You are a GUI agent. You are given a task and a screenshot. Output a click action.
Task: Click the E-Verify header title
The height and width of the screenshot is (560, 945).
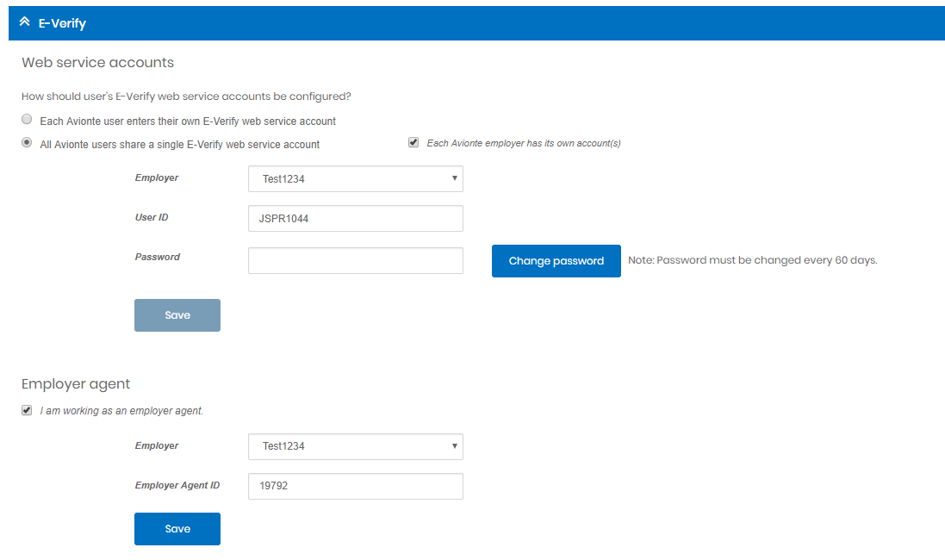62,23
